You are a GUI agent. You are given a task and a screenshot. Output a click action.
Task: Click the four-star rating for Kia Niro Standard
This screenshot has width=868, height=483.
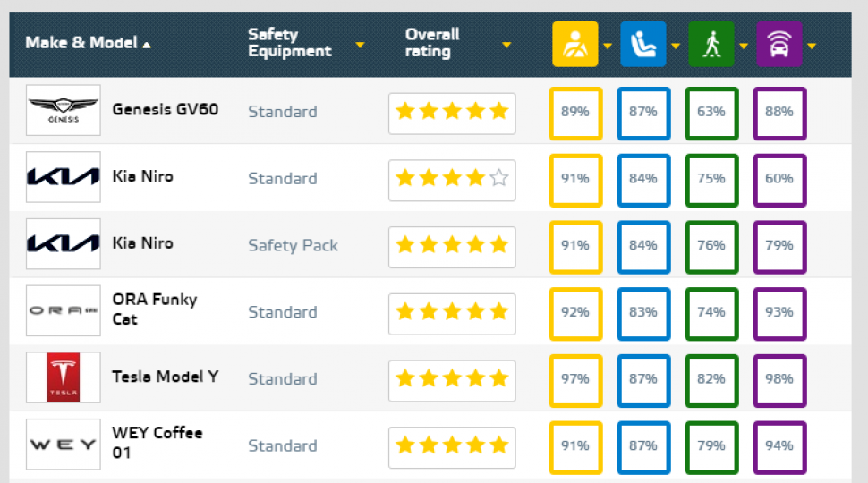coord(452,178)
